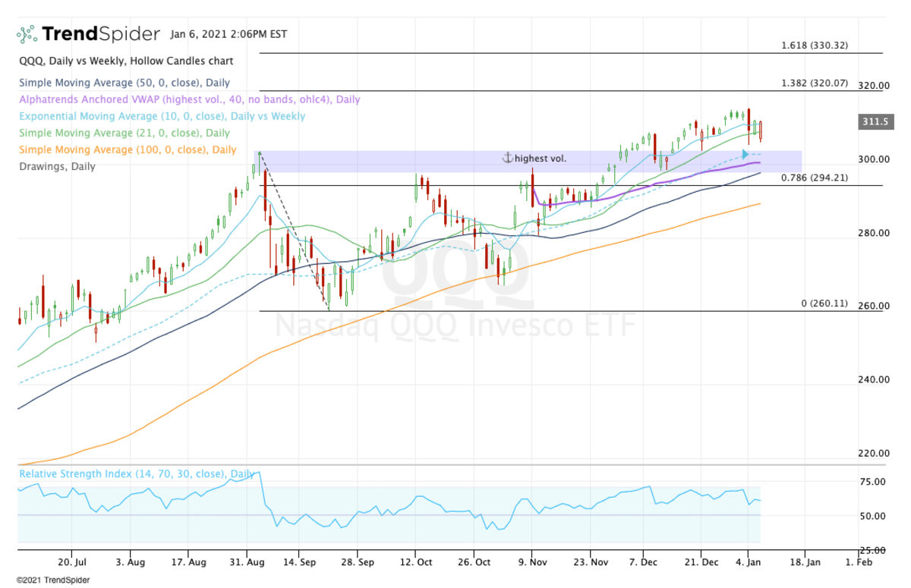Click the '7. Dec' date axis label
Viewport: 911px width, 588px height.
tap(642, 562)
